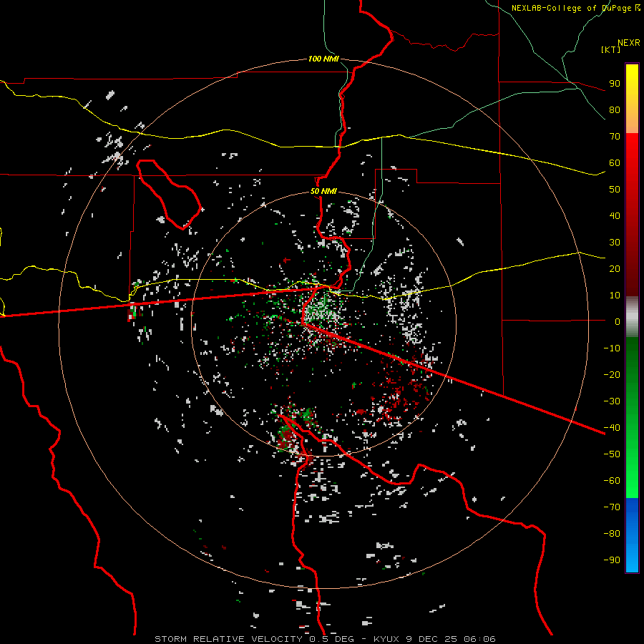Image resolution: width=644 pixels, height=644 pixels.
Task: Click the 06:06 timestamp in the caption
Action: [479, 639]
